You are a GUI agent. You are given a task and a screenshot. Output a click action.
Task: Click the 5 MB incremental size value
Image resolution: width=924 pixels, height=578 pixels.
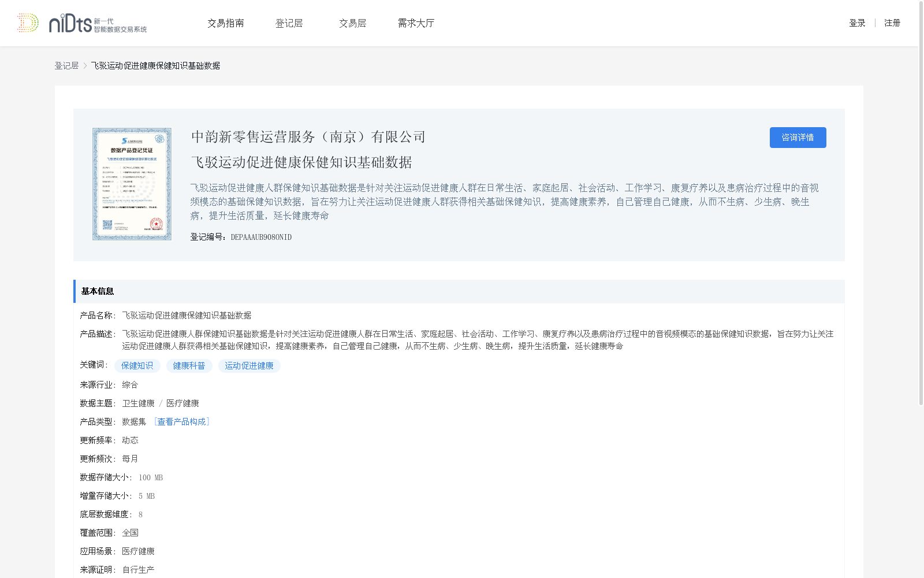pyautogui.click(x=147, y=496)
